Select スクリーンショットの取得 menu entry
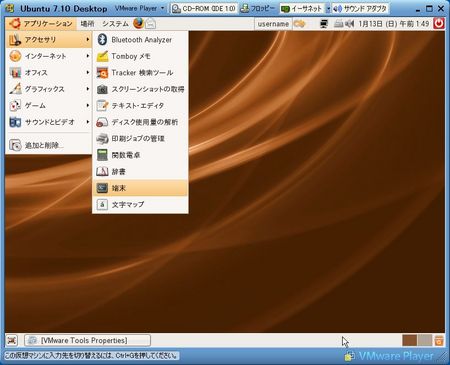 (140, 89)
